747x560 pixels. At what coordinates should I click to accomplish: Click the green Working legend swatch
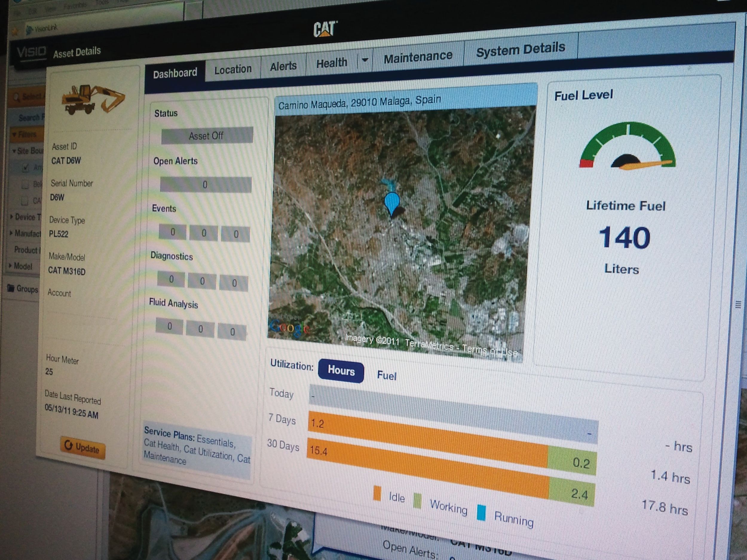(418, 500)
